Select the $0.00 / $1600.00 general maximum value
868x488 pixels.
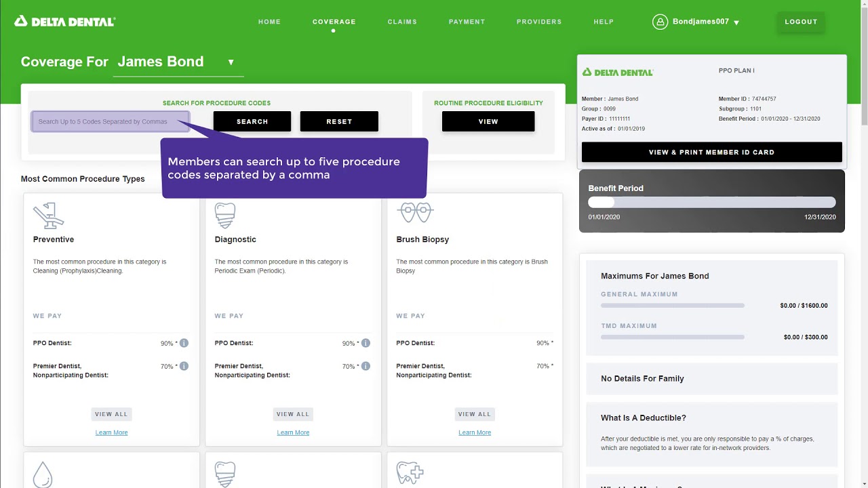(804, 306)
